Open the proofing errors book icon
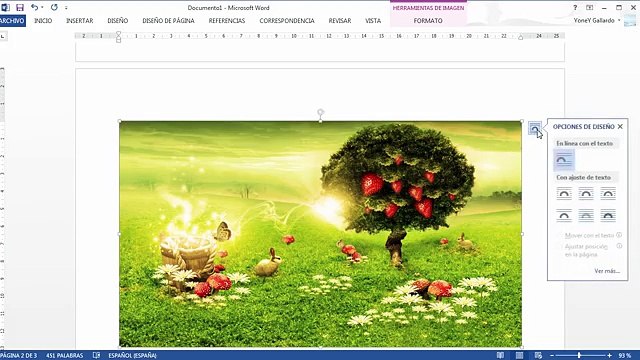This screenshot has height=360, width=640. pyautogui.click(x=96, y=356)
